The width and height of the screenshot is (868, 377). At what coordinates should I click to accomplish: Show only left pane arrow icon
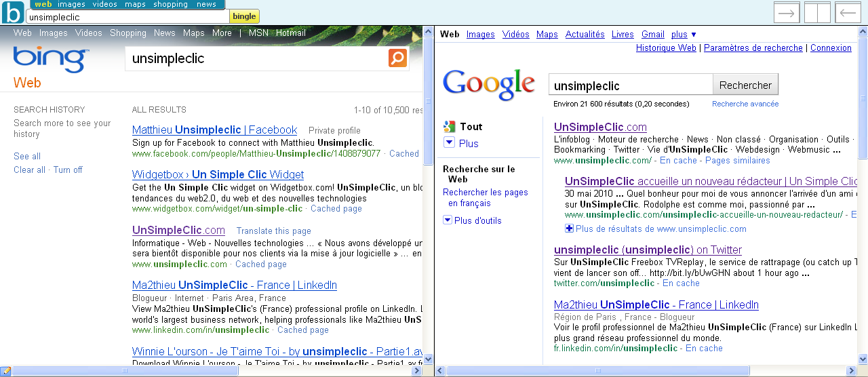pyautogui.click(x=848, y=12)
